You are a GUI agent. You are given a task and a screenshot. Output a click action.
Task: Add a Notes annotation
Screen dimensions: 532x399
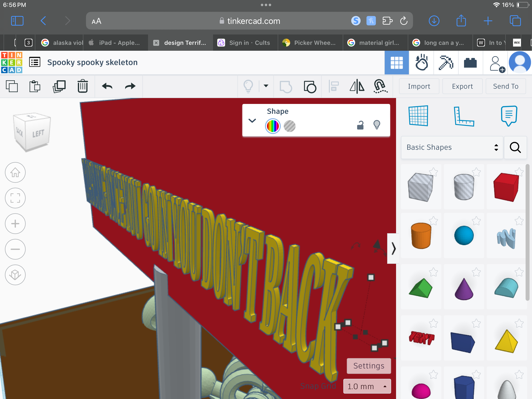[509, 116]
